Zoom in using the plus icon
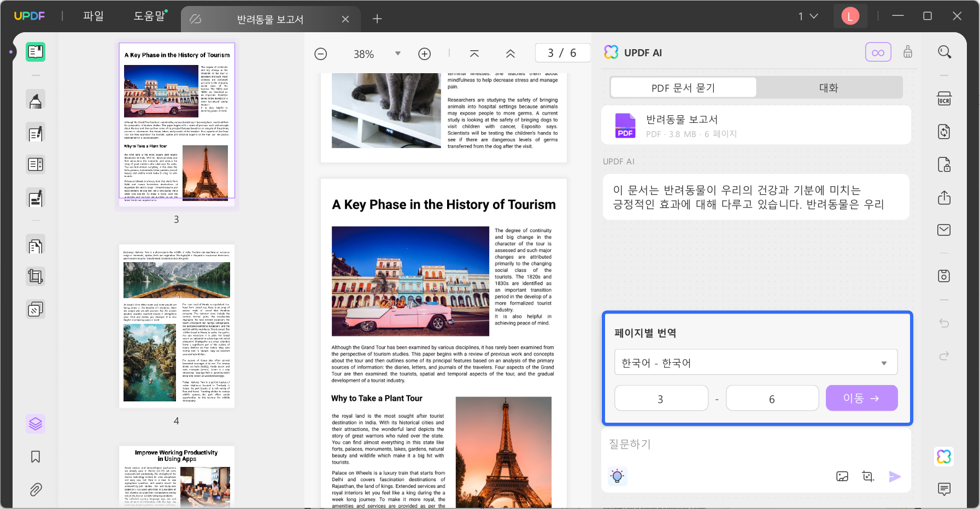This screenshot has width=980, height=509. coord(425,54)
